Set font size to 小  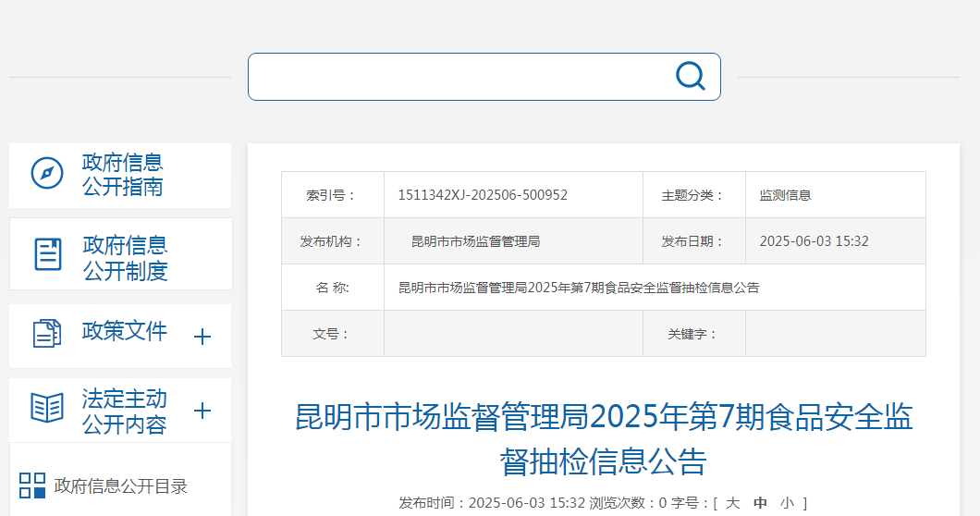pos(787,503)
